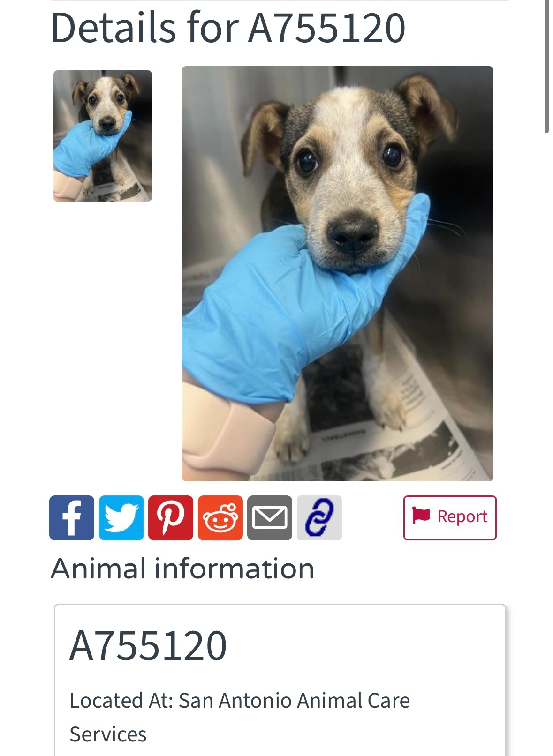This screenshot has width=553, height=756.
Task: Click the 'Animal information' section heading
Action: [x=182, y=569]
